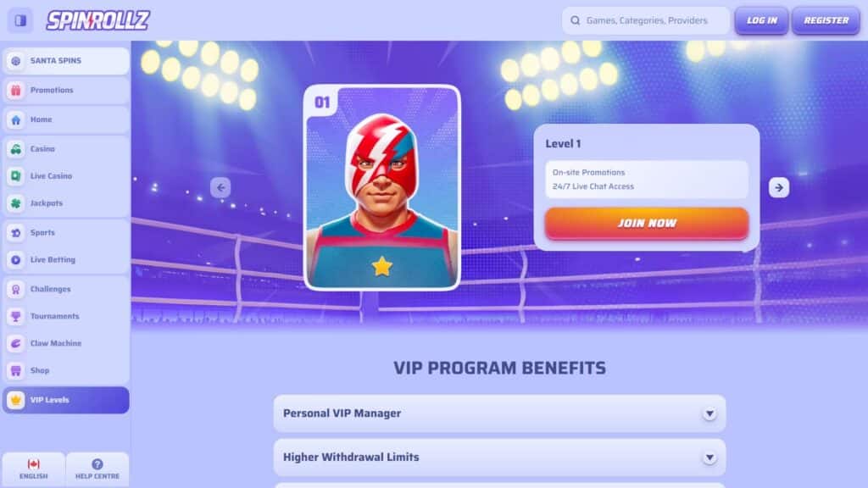Open the Help Centre question icon
The height and width of the screenshot is (488, 868).
pyautogui.click(x=97, y=464)
